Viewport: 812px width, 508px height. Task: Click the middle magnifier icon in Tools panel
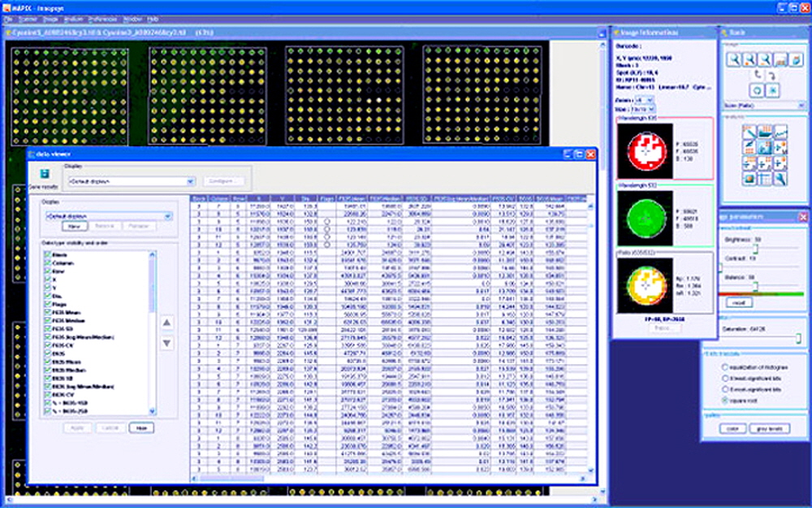(x=749, y=61)
